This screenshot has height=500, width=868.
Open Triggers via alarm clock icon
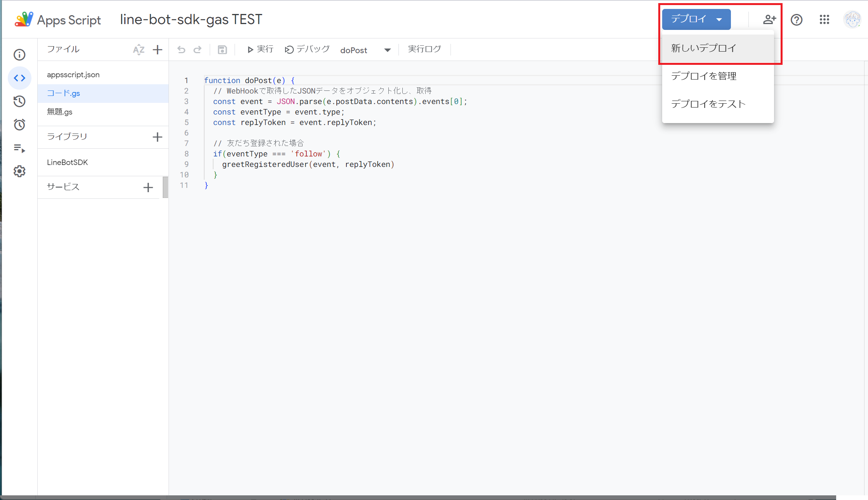[19, 125]
